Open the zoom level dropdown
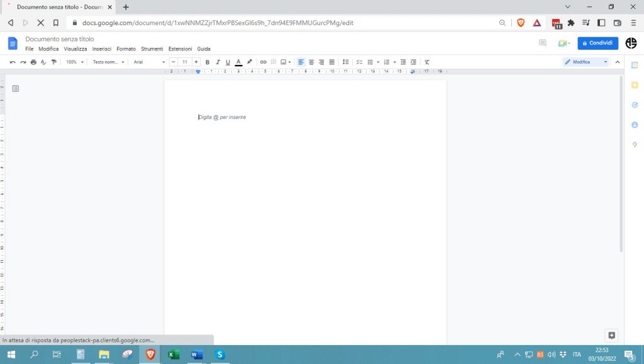This screenshot has width=644, height=364. click(x=74, y=62)
